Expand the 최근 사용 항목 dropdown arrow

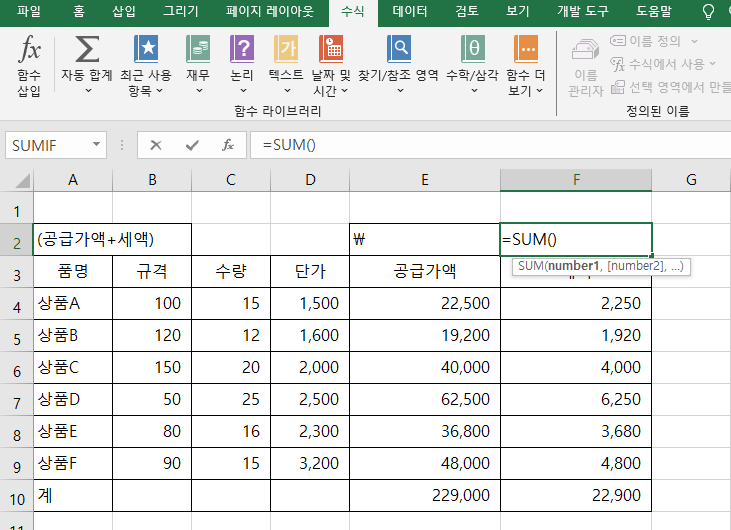[159, 90]
